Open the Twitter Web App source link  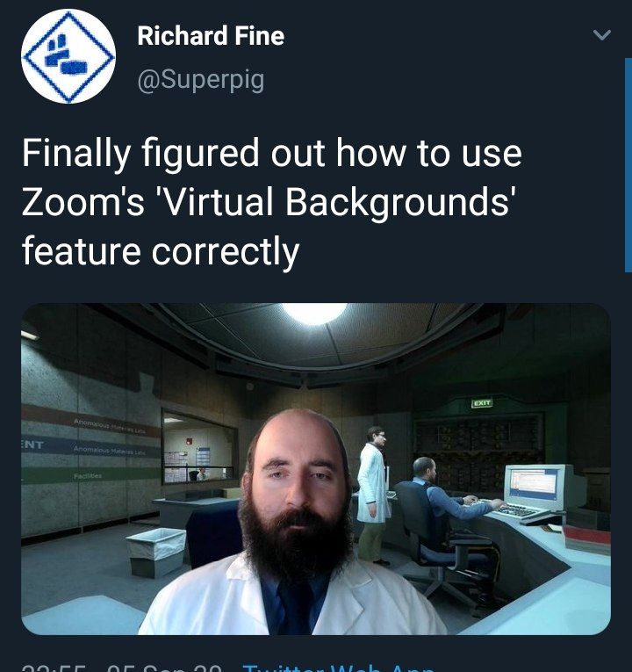(x=338, y=668)
